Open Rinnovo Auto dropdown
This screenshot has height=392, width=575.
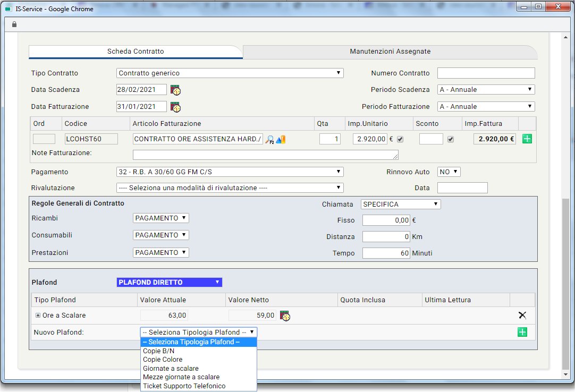pos(449,172)
